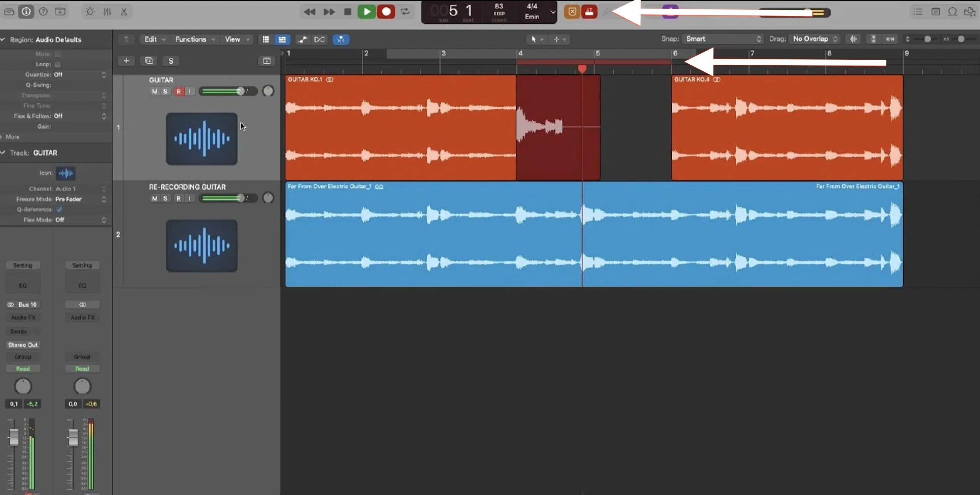
Task: Start playback with the Play button
Action: pos(367,12)
